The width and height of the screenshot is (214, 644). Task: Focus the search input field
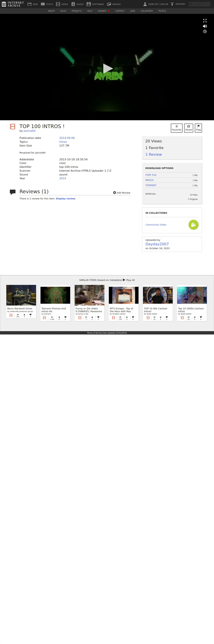(x=199, y=4)
